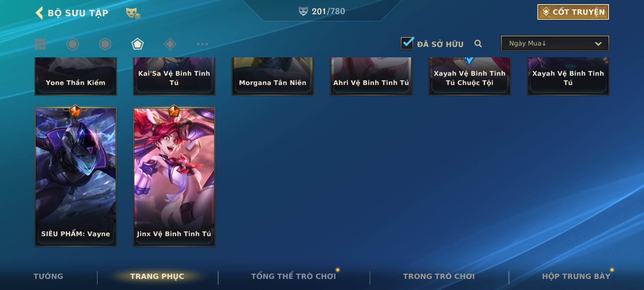Screen dimensions: 644x290
Task: Switch to the Tướng tab
Action: tap(48, 276)
